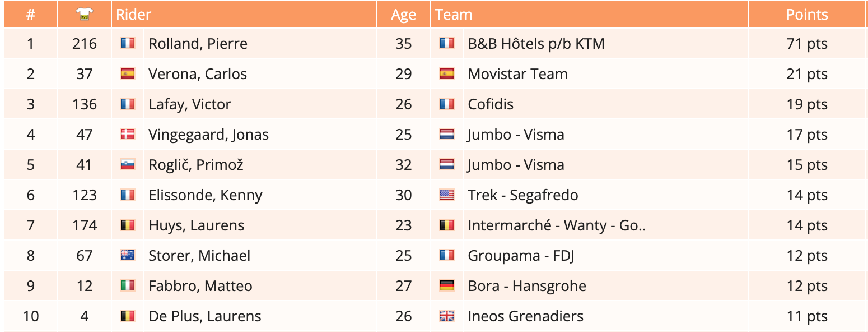Open rider page for Rolland, Pierre
Viewport: 868px width, 332px height.
[198, 44]
